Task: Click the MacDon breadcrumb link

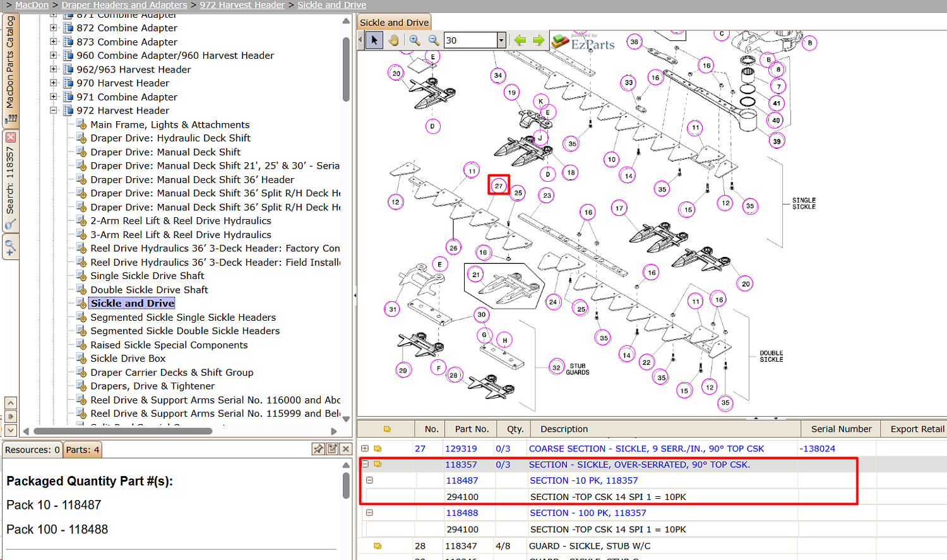Action: pos(32,5)
